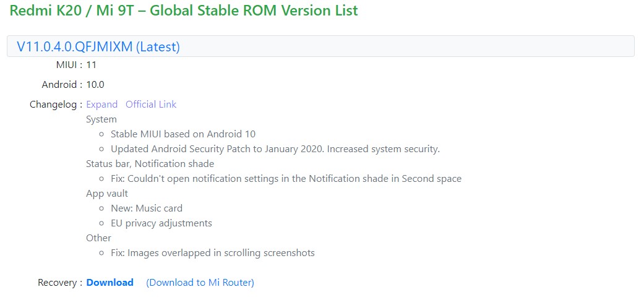The image size is (644, 300).
Task: Select the Second space notification fix line
Action: (x=286, y=179)
